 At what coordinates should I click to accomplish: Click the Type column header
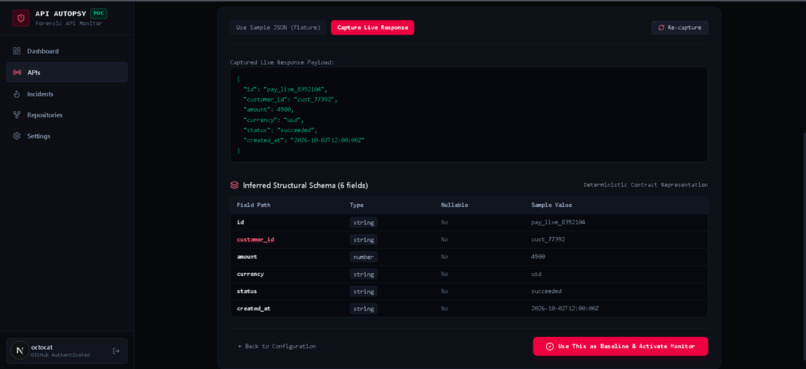point(357,205)
